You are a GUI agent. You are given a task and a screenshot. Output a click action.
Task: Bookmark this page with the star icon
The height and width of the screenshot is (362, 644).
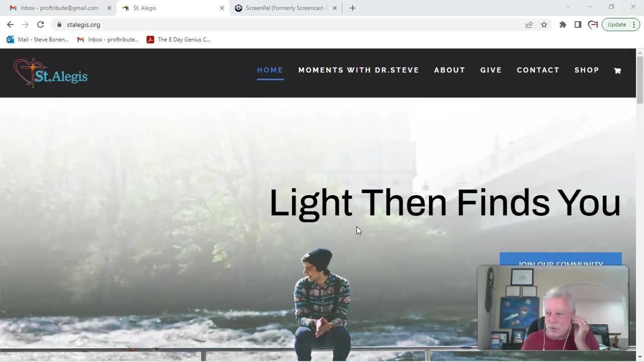[544, 25]
